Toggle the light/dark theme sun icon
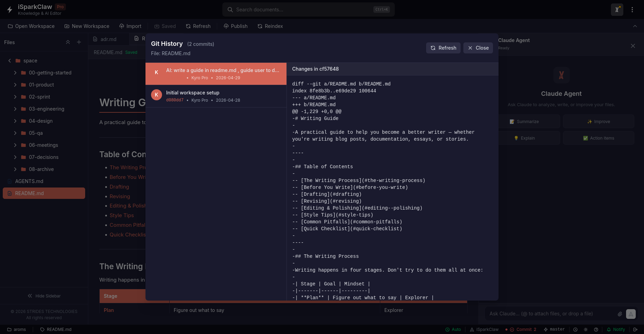 tap(585, 330)
